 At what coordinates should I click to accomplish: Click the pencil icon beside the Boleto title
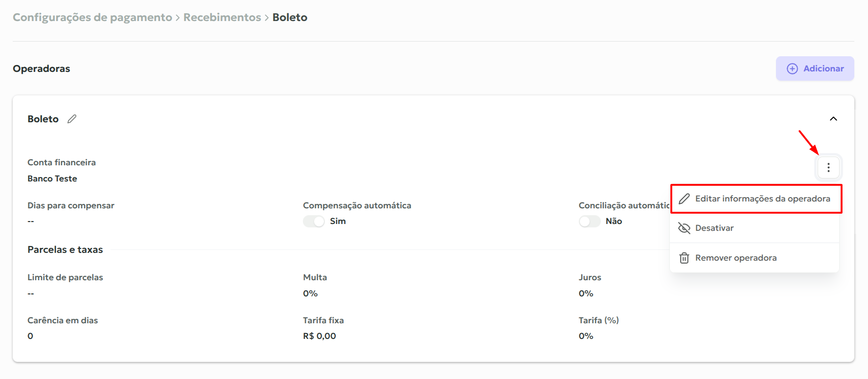(72, 119)
